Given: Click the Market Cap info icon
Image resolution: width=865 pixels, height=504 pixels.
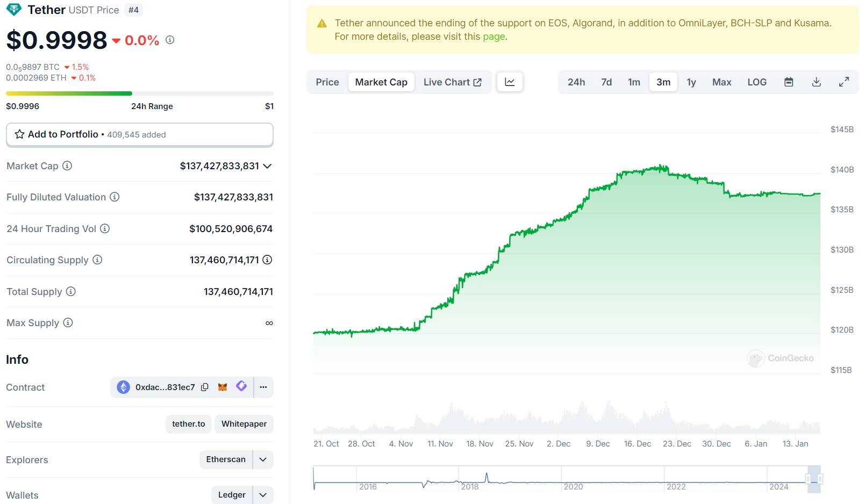Looking at the screenshot, I should pyautogui.click(x=67, y=166).
